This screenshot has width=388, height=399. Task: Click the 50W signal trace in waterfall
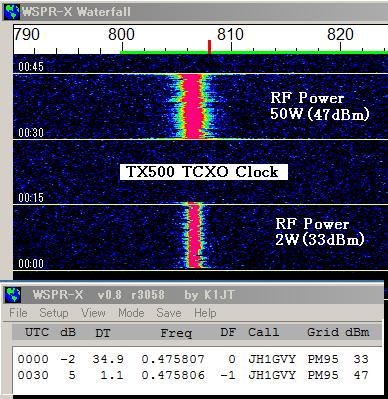(x=193, y=106)
